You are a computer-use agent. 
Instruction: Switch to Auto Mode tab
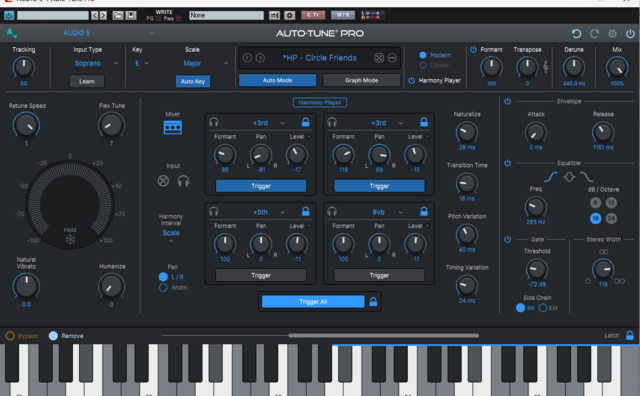tap(277, 80)
